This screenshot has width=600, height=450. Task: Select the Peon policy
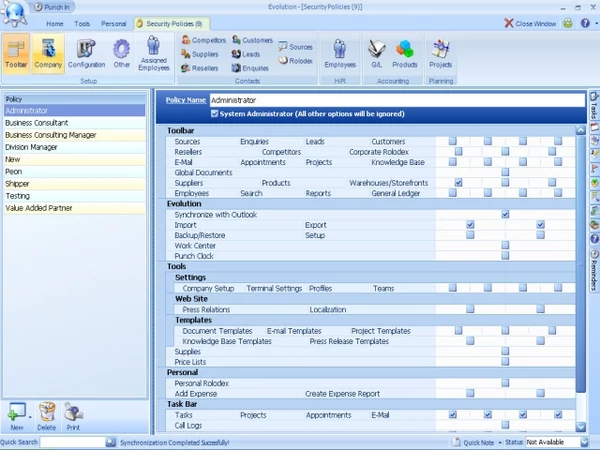[x=75, y=171]
